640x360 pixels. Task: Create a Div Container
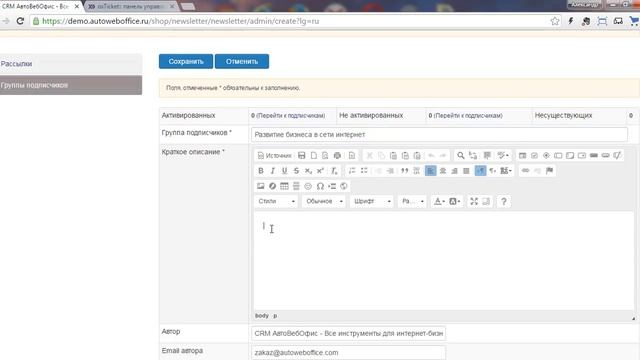tap(416, 171)
